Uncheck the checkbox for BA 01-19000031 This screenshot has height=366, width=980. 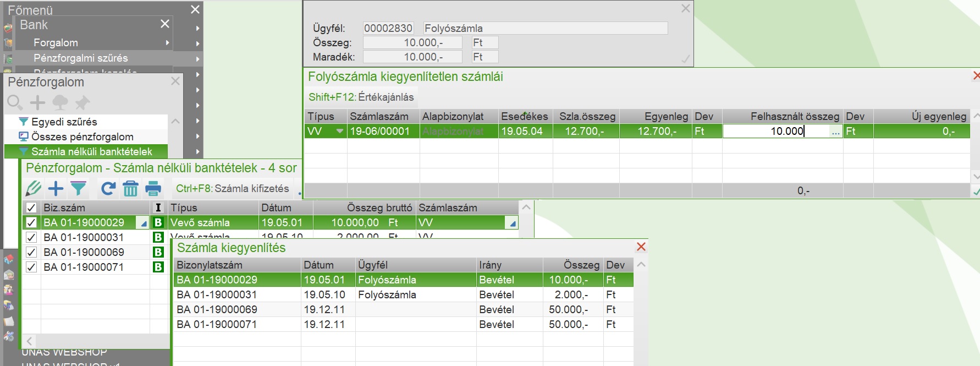(x=31, y=237)
